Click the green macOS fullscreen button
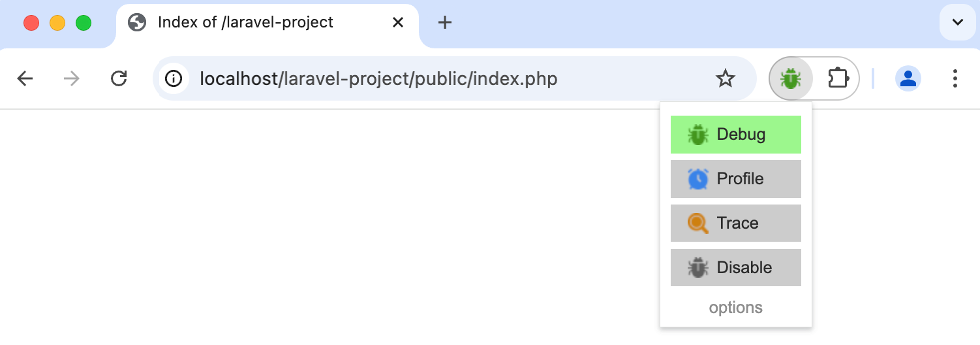 (x=84, y=23)
